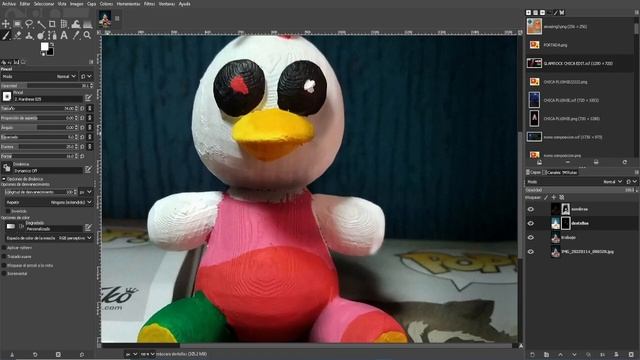Swap foreground and background colors
The height and width of the screenshot is (360, 640).
coord(52,44)
